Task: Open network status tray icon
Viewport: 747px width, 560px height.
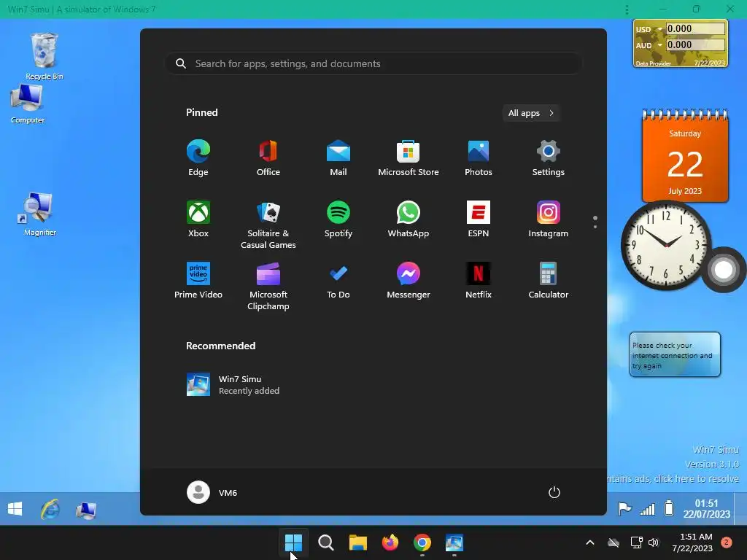Action: 636,542
